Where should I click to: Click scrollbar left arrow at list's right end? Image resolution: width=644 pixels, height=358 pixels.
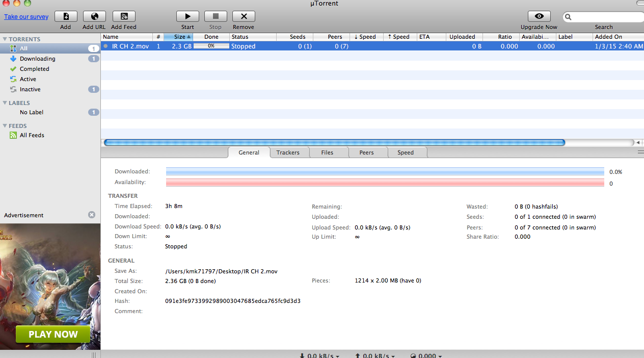[x=638, y=143]
